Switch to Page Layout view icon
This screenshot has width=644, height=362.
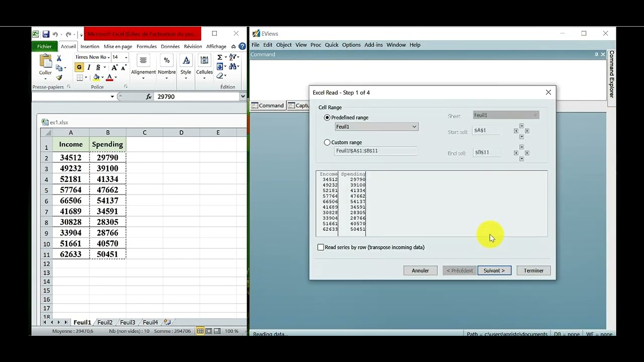[209, 331]
